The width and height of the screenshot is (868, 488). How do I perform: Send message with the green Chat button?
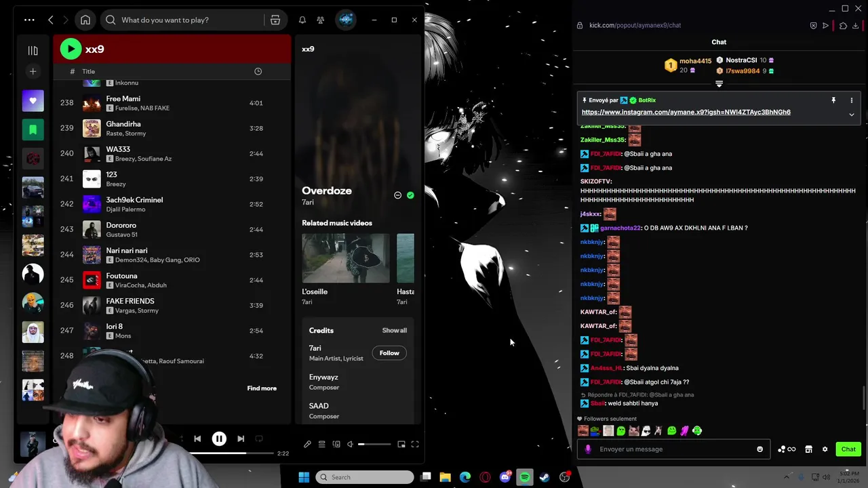click(848, 449)
